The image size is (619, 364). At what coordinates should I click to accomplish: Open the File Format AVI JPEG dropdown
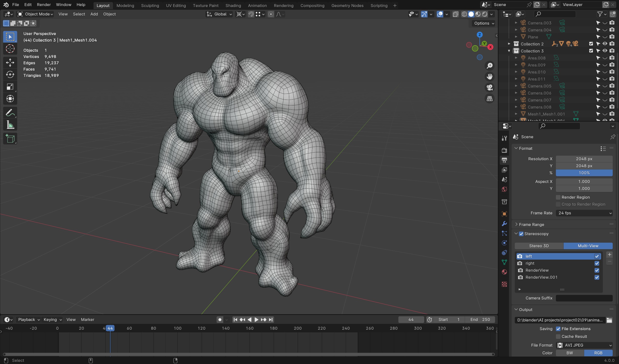pyautogui.click(x=584, y=345)
